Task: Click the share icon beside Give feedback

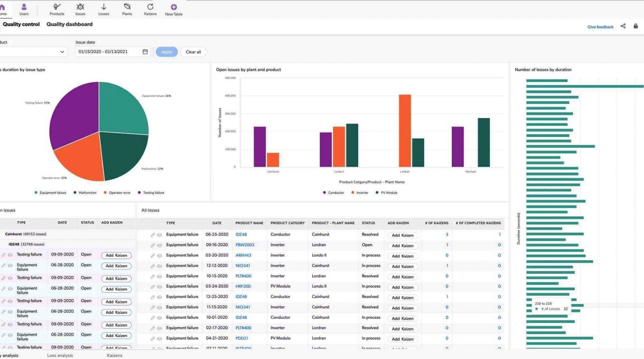Action: [x=623, y=26]
